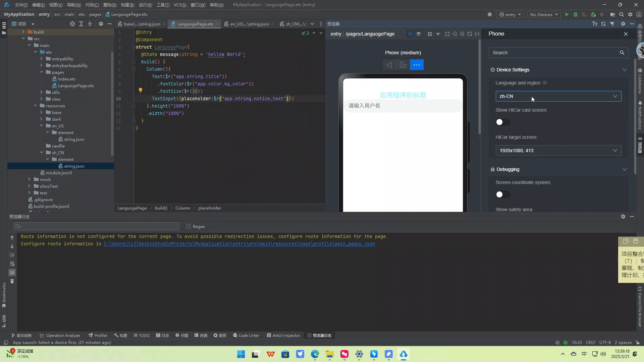Click the refresh icon in the previewer header
The height and width of the screenshot is (362, 644).
pyautogui.click(x=603, y=24)
